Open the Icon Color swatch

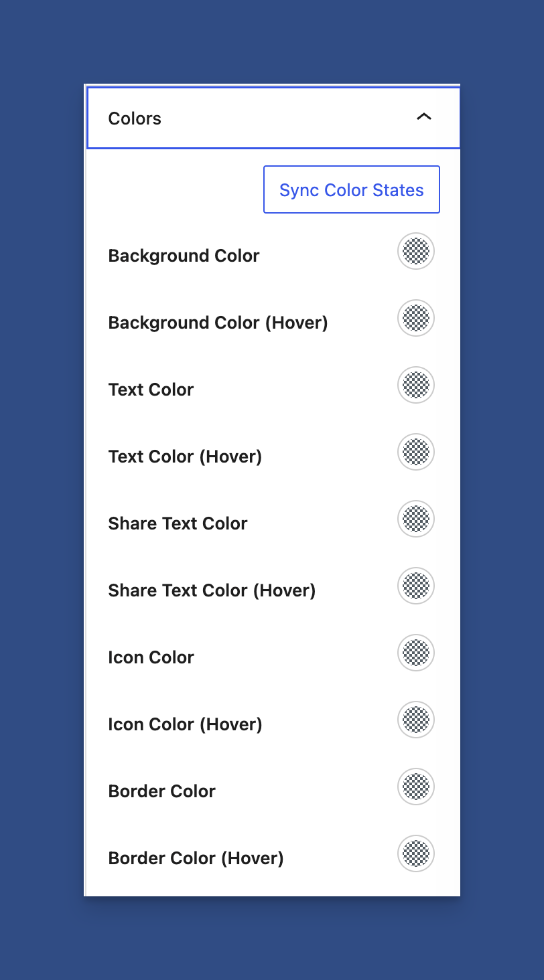click(416, 653)
